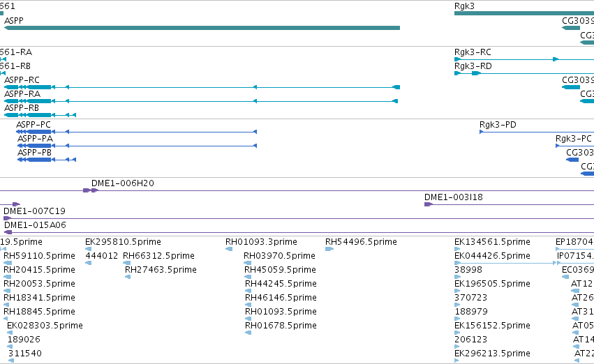Click the ASPP-PA protein label

click(35, 139)
